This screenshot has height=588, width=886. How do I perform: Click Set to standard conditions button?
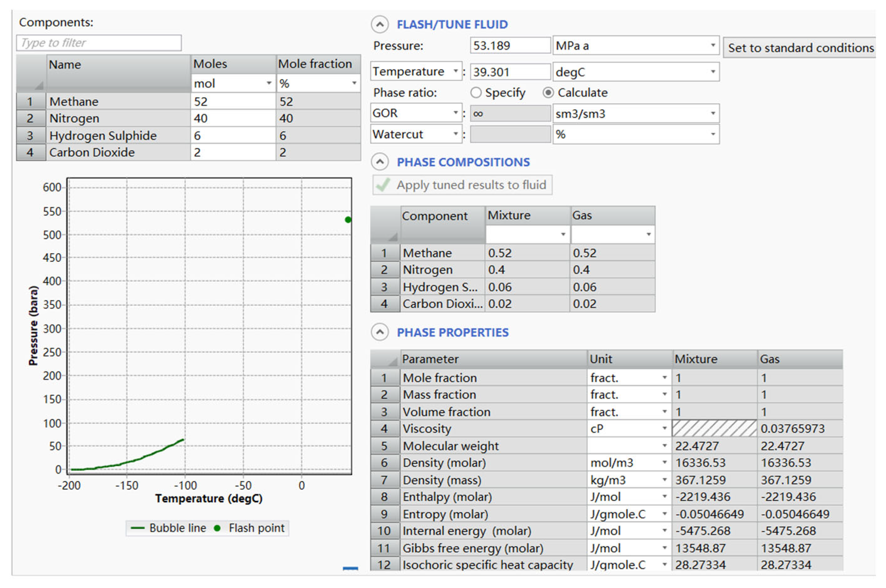pos(800,48)
